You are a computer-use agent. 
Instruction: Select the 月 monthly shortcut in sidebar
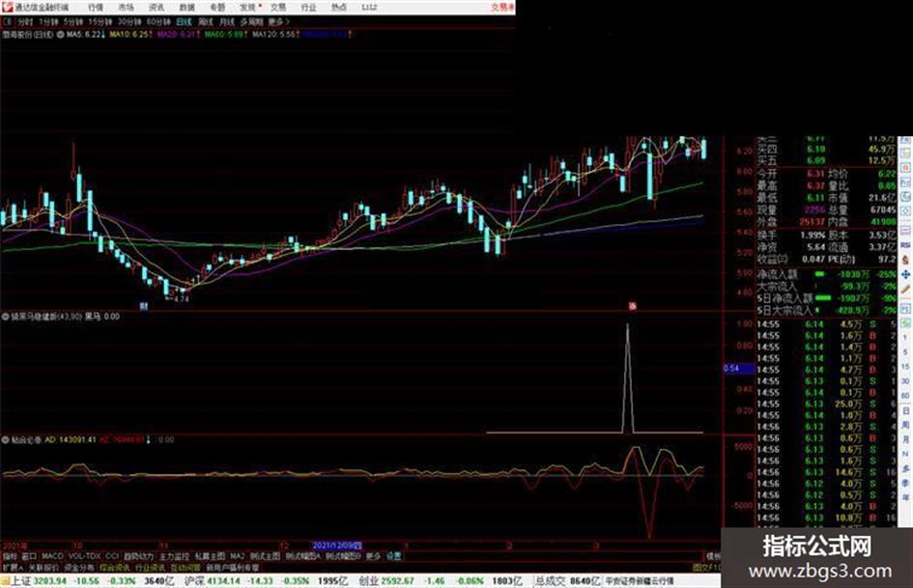tap(905, 439)
